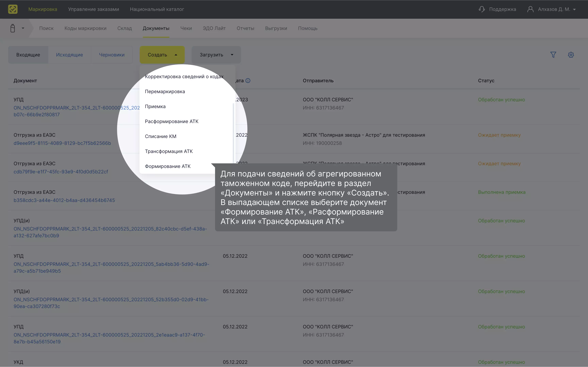This screenshot has width=588, height=367.
Task: Expand the product group dropdown arrow
Action: click(x=23, y=28)
